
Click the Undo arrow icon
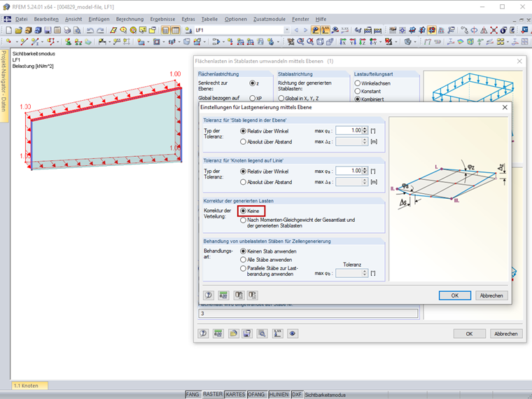pyautogui.click(x=90, y=30)
